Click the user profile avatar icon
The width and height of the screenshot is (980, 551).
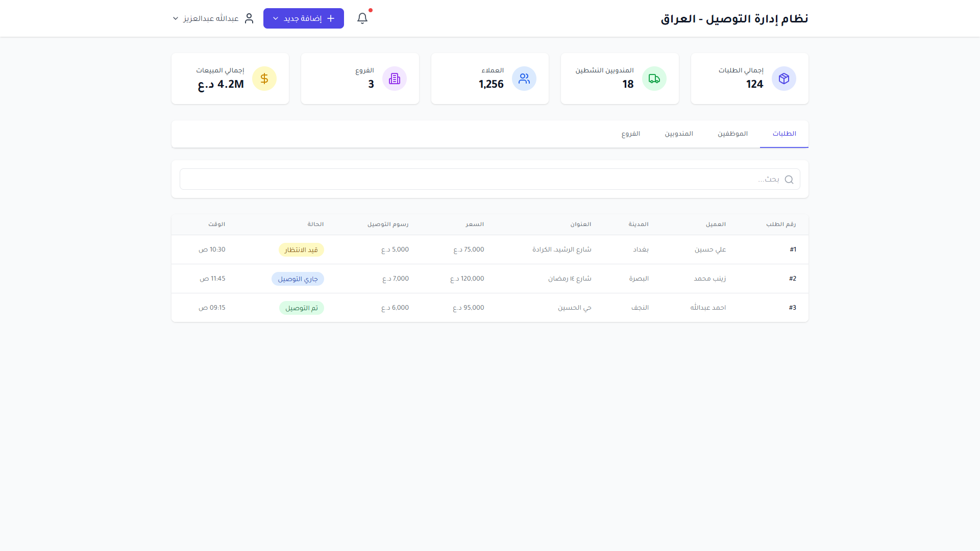point(249,18)
